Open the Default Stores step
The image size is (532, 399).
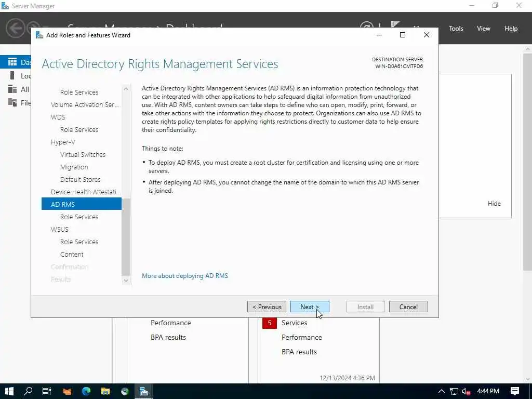[81, 179]
